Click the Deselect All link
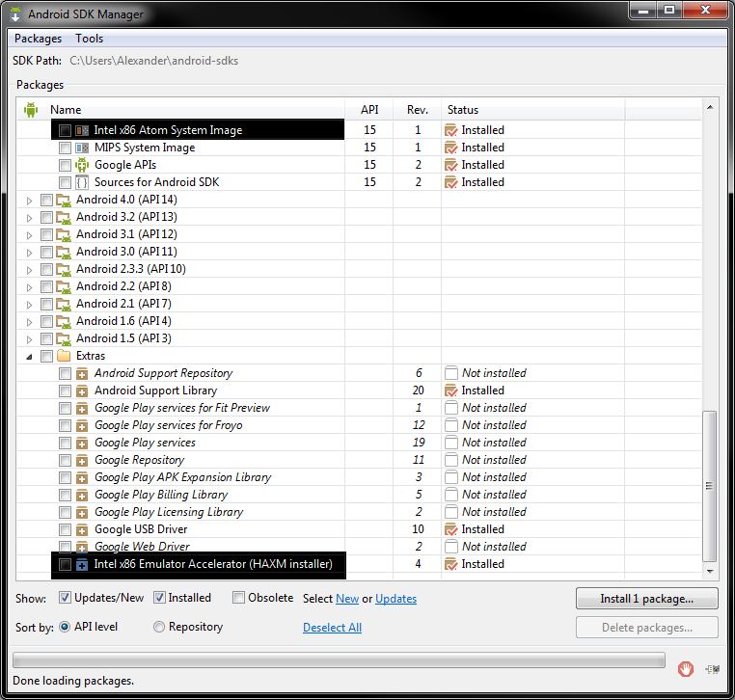This screenshot has width=735, height=700. [x=333, y=628]
